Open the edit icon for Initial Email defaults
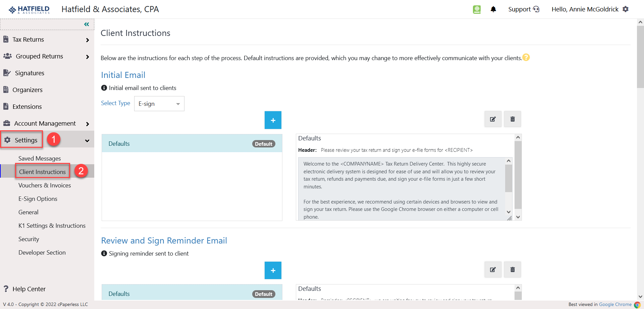 coord(493,119)
